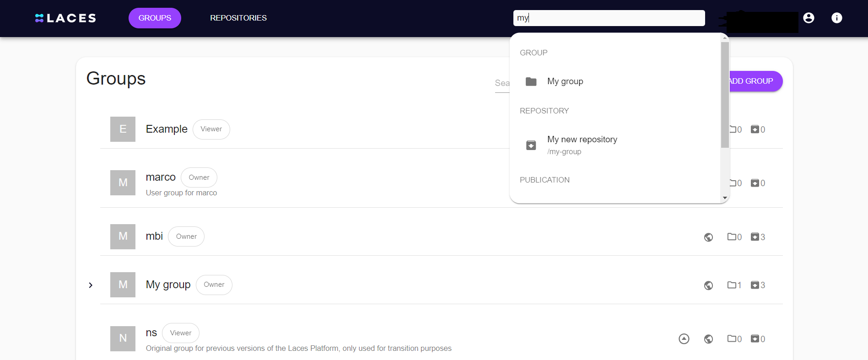Viewport: 868px width, 360px height.
Task: Click the M avatar for marco
Action: tap(123, 183)
